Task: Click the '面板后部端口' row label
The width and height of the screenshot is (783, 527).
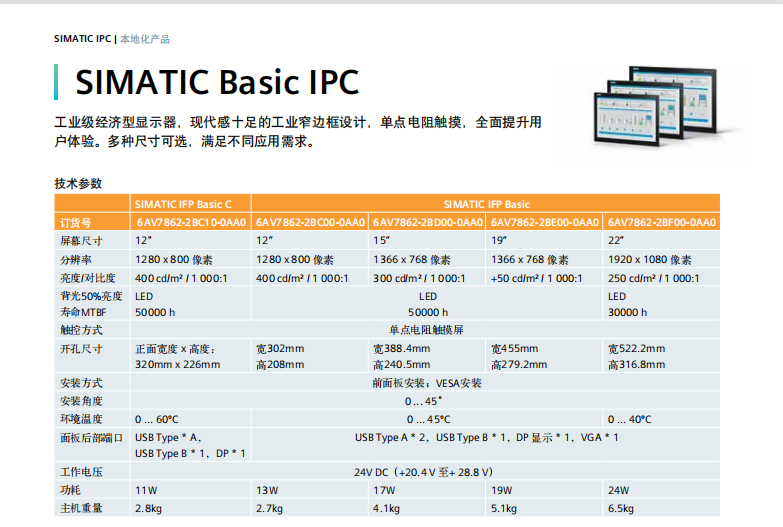Action: pyautogui.click(x=91, y=438)
